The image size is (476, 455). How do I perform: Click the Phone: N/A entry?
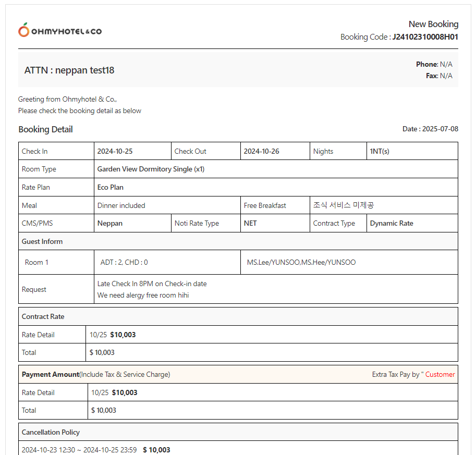pyautogui.click(x=434, y=64)
